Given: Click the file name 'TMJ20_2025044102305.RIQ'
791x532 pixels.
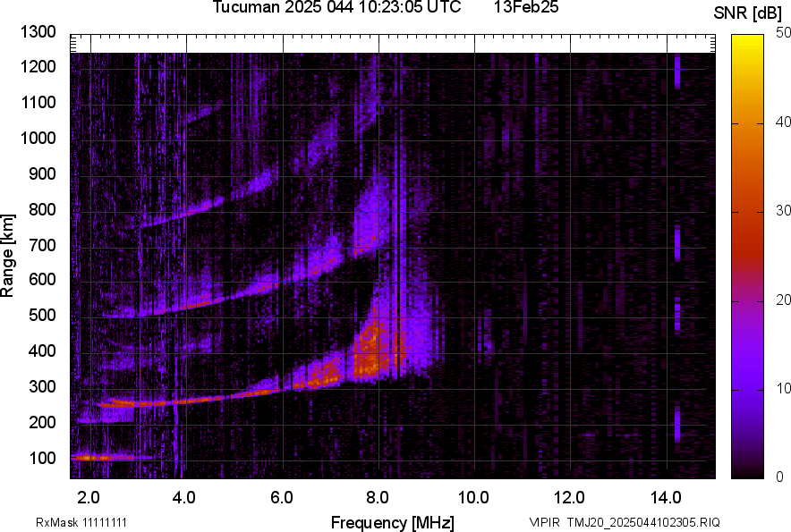Looking at the screenshot, I should (x=643, y=522).
